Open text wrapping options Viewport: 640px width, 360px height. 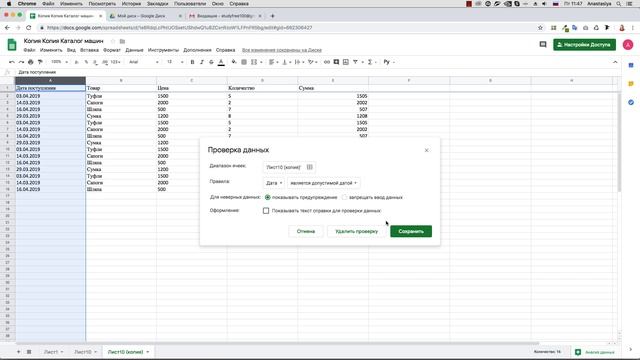(299, 62)
